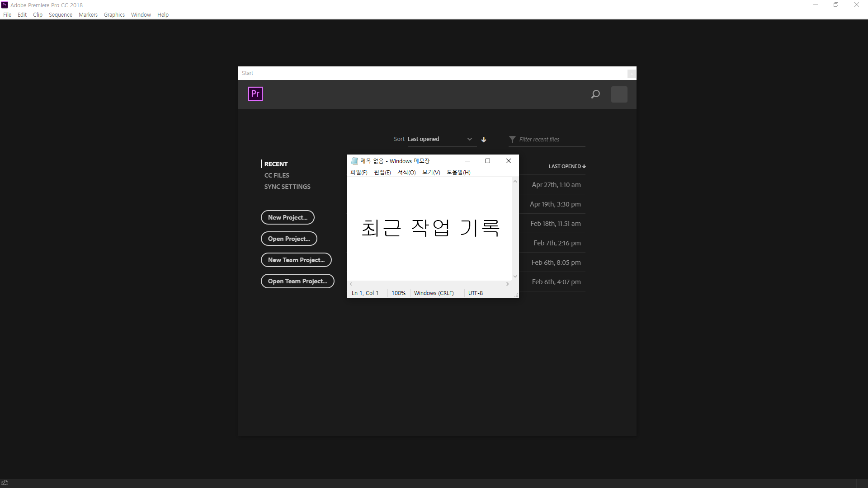The image size is (868, 488).
Task: Switch to the CC FILES tab
Action: coord(277,175)
